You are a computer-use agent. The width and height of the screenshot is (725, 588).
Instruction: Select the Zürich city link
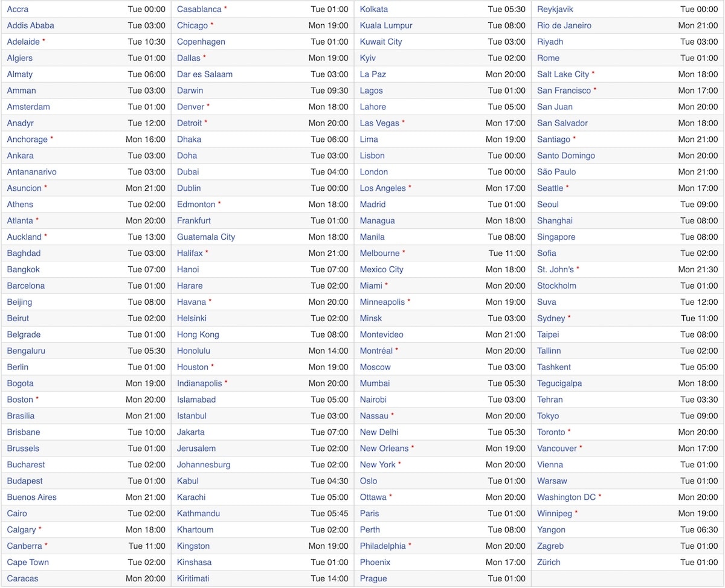click(549, 563)
